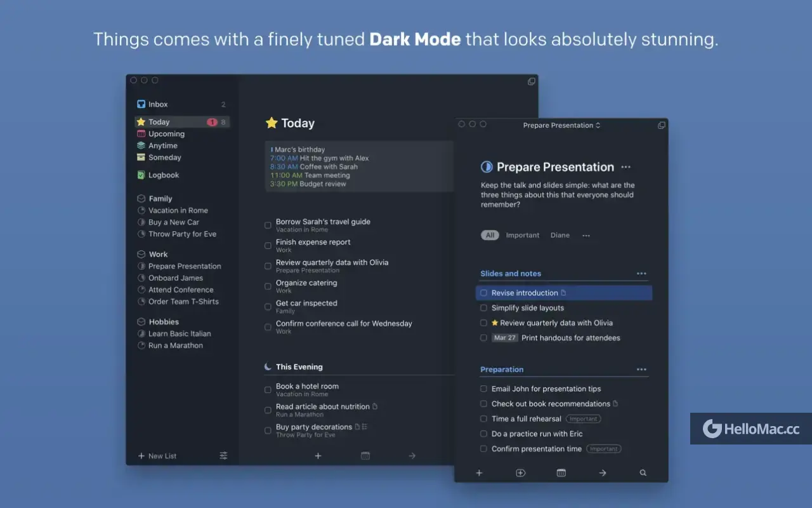Open the ellipsis menu beside project title
Screen dimensions: 812x508
pos(626,167)
